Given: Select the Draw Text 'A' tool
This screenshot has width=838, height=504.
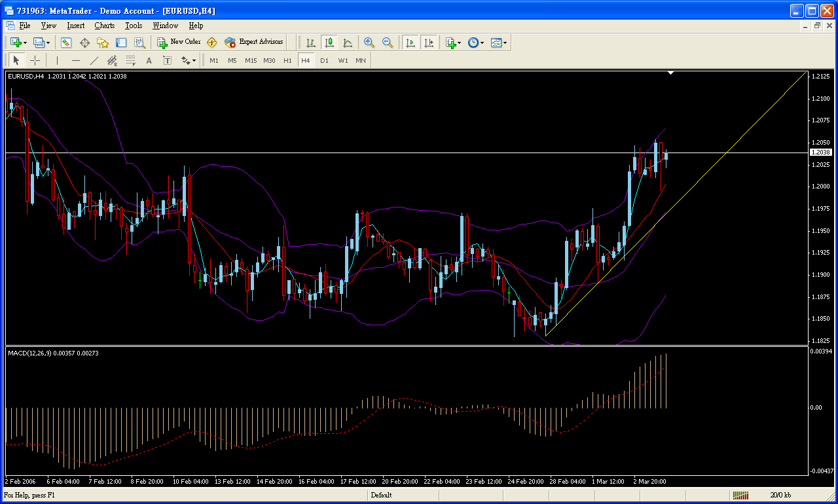Looking at the screenshot, I should pyautogui.click(x=149, y=60).
